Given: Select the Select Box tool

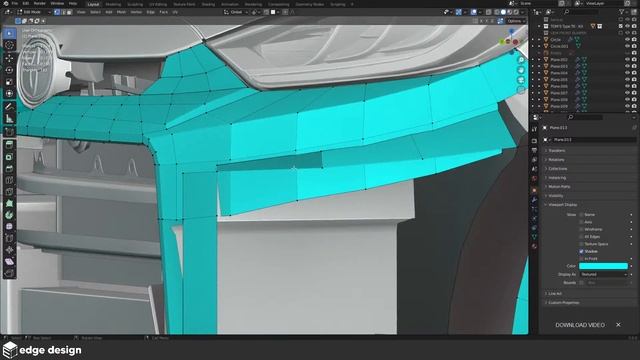Looking at the screenshot, I should point(9,33).
